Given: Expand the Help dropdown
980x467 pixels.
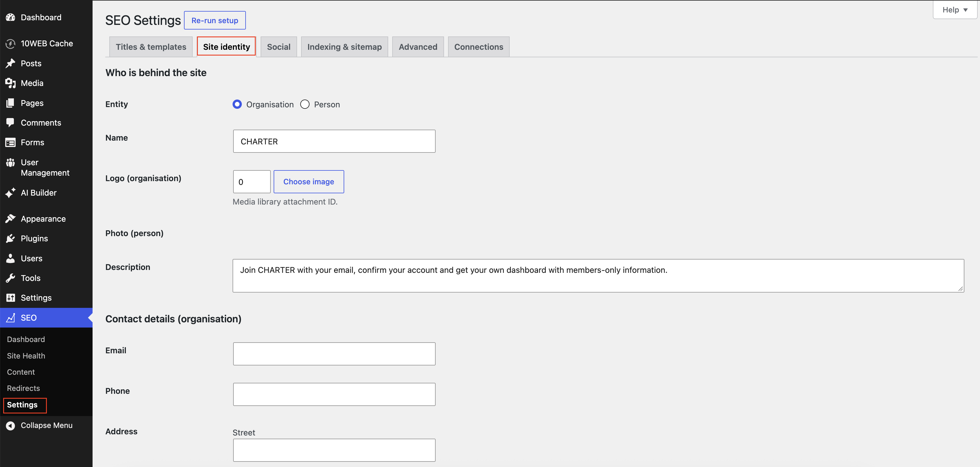Looking at the screenshot, I should (955, 10).
